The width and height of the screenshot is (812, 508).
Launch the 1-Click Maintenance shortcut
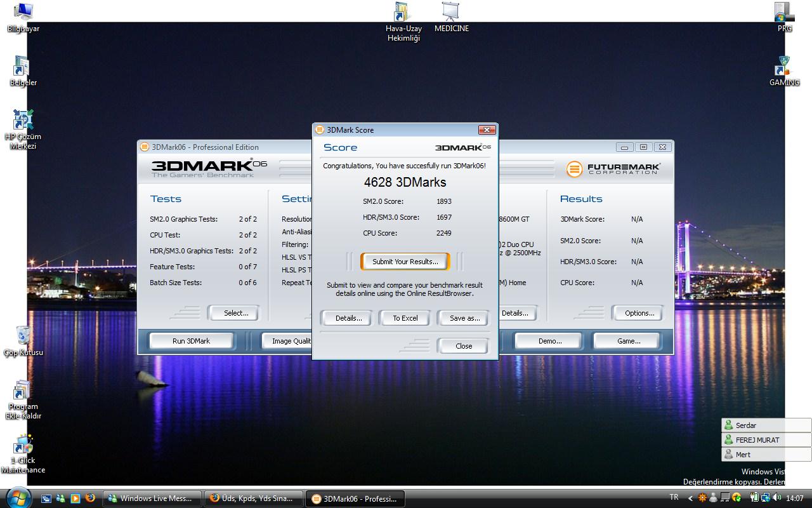pos(23,453)
